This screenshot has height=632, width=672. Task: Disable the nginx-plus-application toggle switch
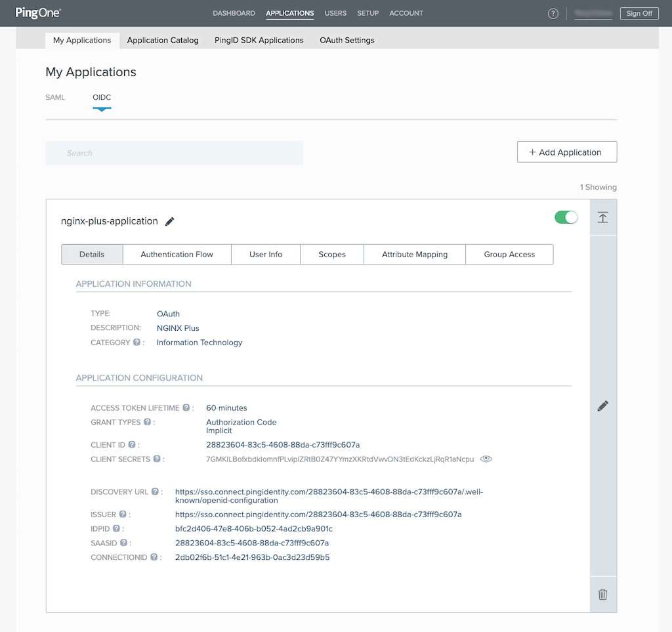[x=566, y=217]
